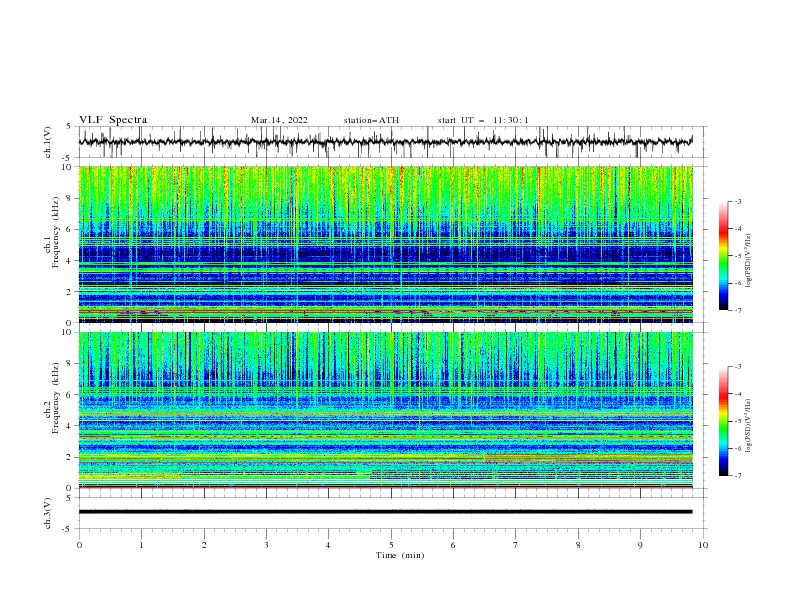792x612 pixels.
Task: Click the ch.1 PSD color scale bar
Action: [x=723, y=256]
